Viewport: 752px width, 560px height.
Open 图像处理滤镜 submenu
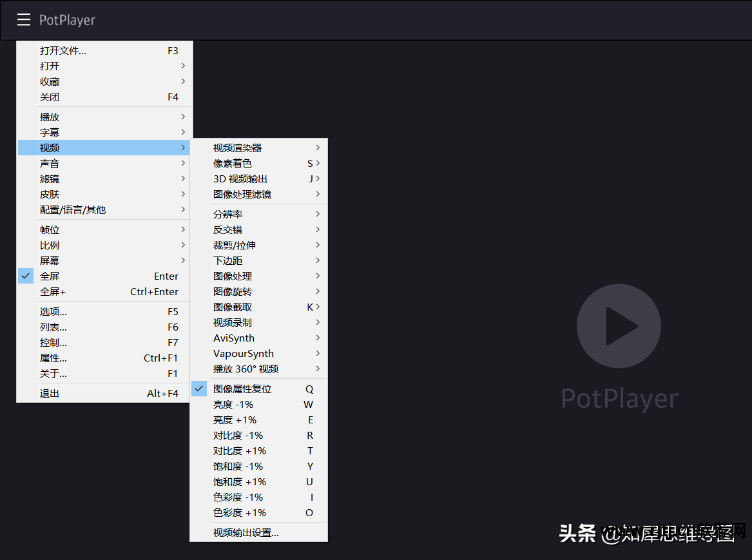point(258,194)
